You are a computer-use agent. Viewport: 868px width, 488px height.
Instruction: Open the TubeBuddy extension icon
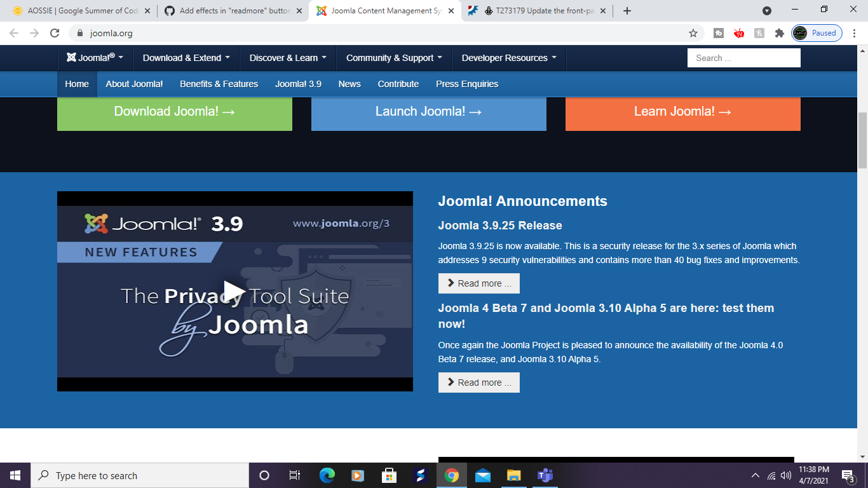point(719,33)
